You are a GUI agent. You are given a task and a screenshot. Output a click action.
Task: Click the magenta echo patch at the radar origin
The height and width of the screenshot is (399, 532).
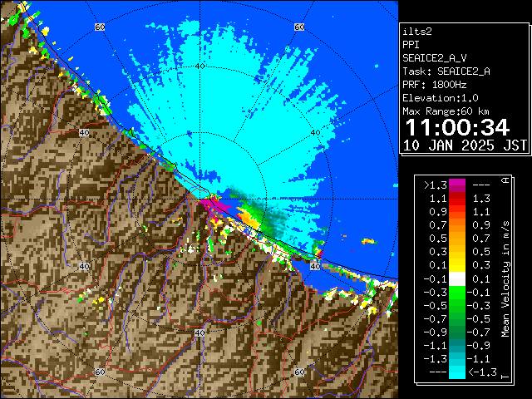tap(214, 205)
